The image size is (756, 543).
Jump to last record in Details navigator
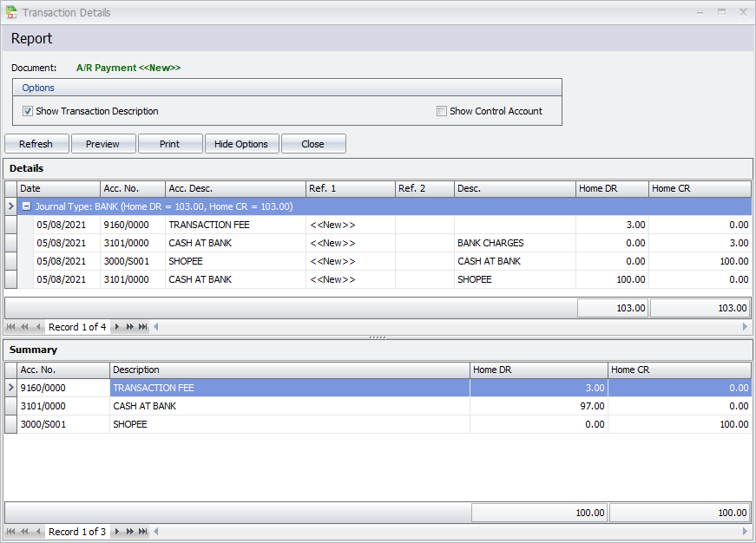pos(142,327)
